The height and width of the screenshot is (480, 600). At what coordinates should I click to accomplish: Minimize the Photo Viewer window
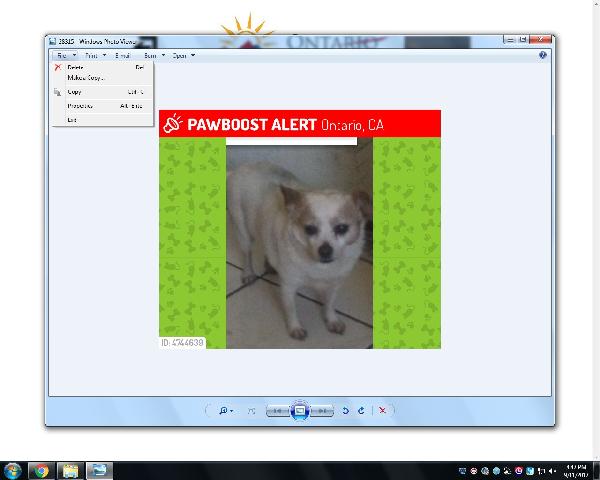click(510, 39)
